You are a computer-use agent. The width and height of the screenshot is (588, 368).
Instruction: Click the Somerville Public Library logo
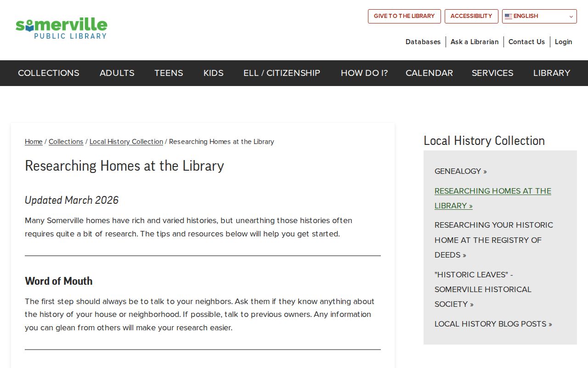62,29
